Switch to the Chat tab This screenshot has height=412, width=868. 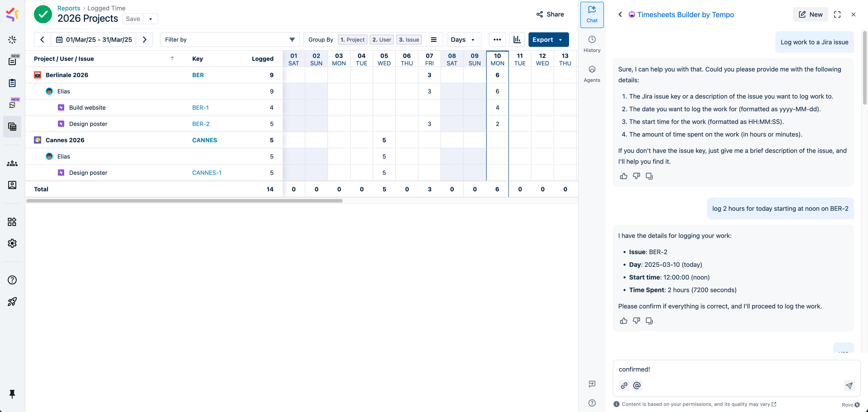pyautogui.click(x=592, y=15)
